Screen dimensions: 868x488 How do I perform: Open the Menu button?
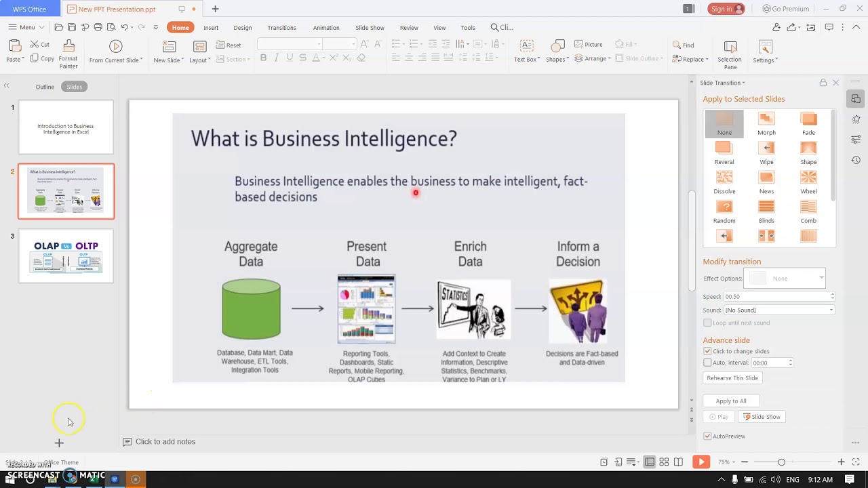point(26,27)
